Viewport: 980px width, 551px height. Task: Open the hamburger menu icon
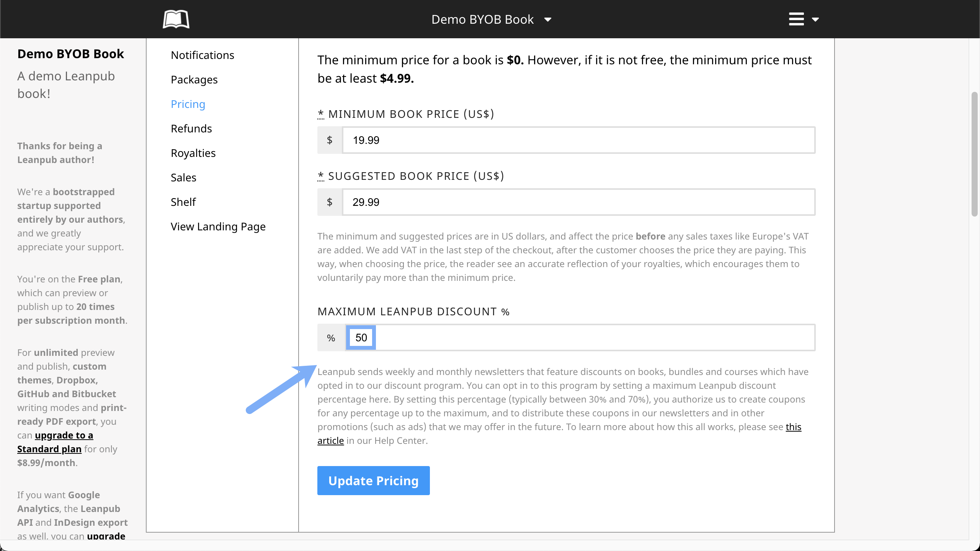click(x=796, y=19)
